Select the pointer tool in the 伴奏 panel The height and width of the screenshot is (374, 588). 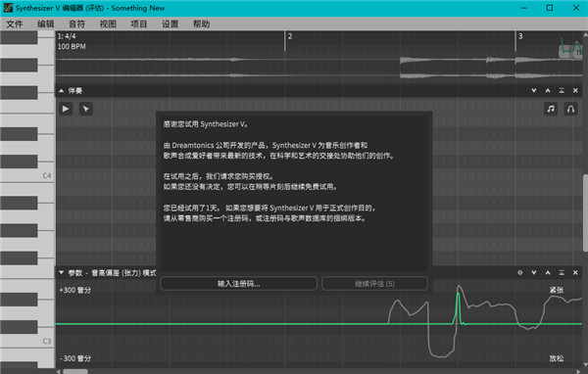[86, 109]
